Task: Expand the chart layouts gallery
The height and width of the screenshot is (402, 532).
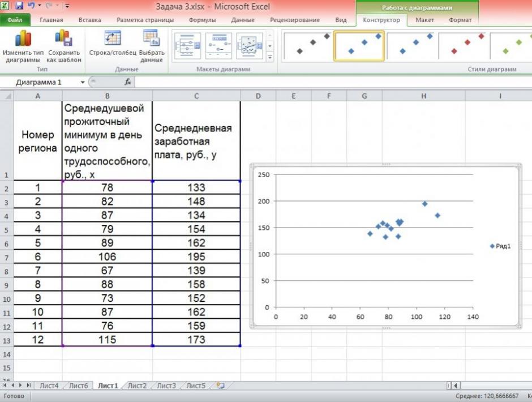Action: click(x=270, y=58)
